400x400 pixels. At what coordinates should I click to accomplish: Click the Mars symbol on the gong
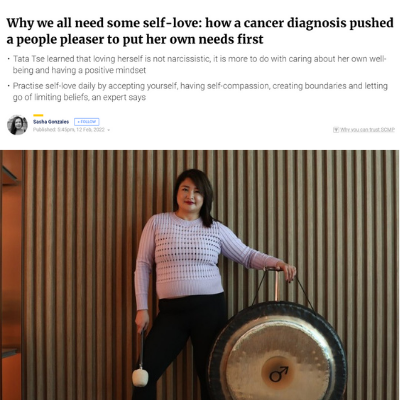pyautogui.click(x=278, y=374)
